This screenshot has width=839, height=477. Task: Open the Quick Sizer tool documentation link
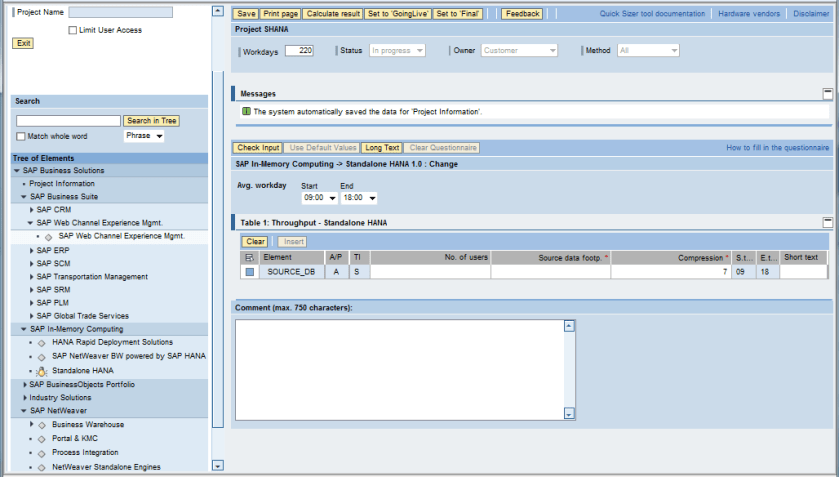click(652, 14)
